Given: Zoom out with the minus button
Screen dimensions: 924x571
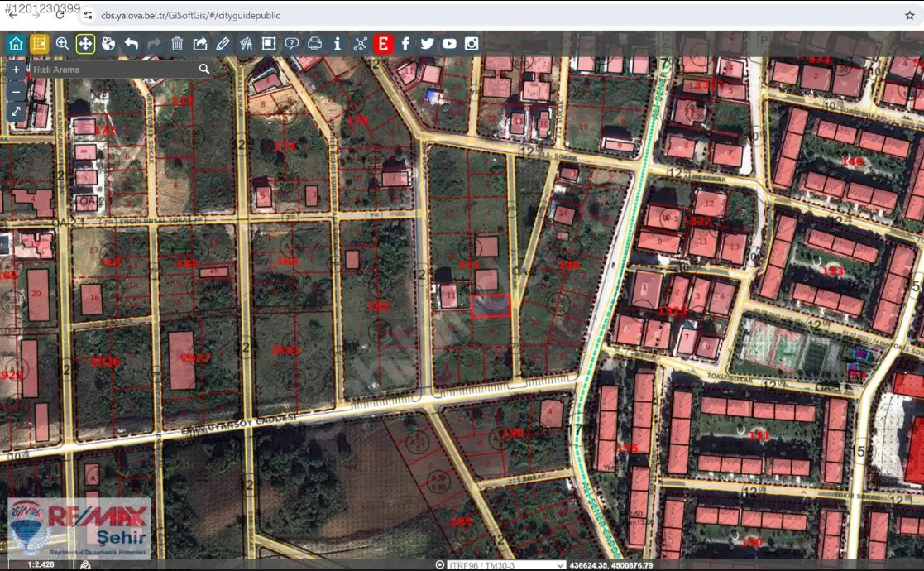Looking at the screenshot, I should (x=16, y=91).
